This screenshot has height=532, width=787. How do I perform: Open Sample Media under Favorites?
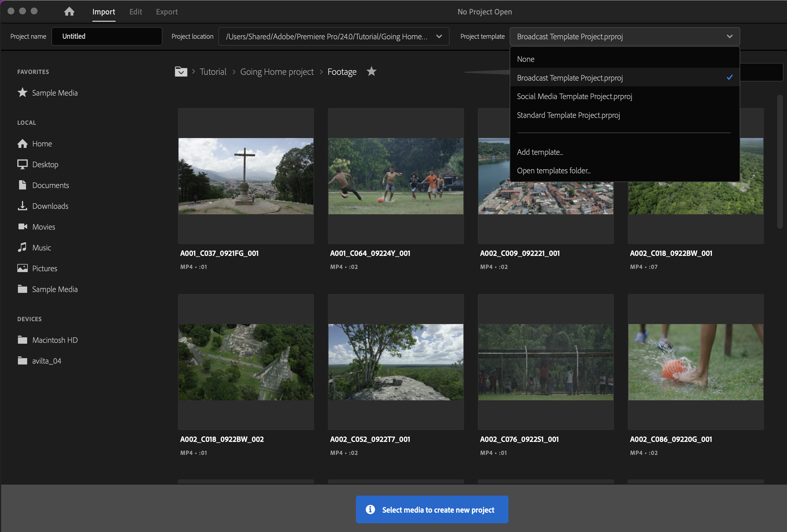point(55,93)
